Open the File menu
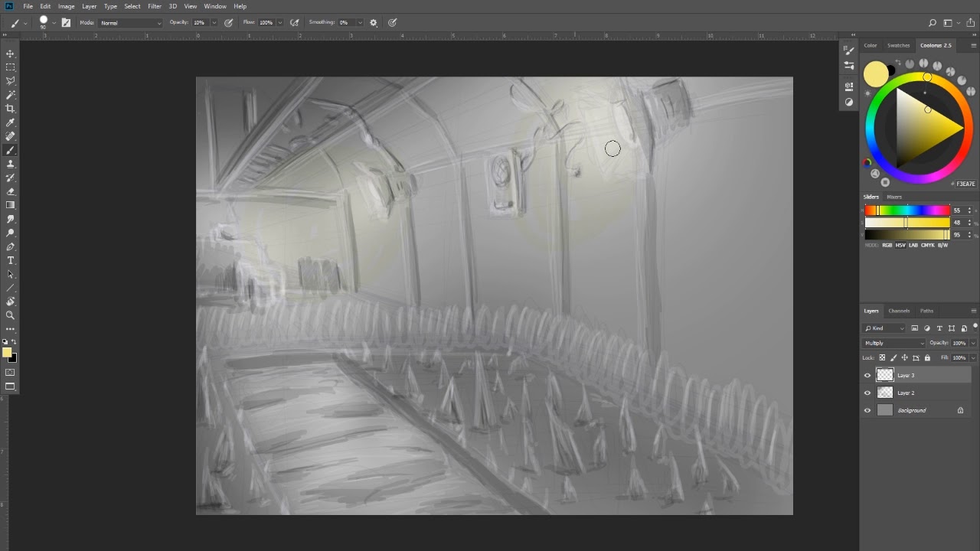 (28, 6)
